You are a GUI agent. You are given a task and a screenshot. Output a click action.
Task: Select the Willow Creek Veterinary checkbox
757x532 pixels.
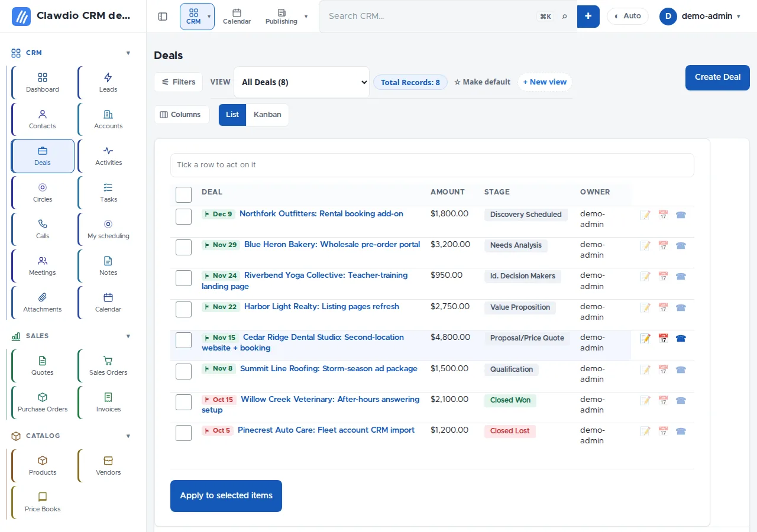tap(183, 402)
